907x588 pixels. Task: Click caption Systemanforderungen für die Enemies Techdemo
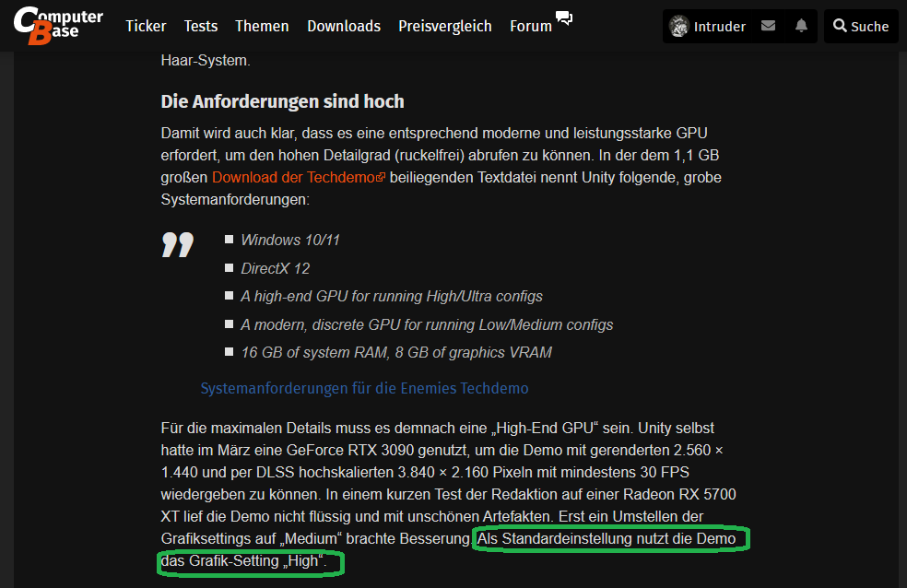coord(364,388)
